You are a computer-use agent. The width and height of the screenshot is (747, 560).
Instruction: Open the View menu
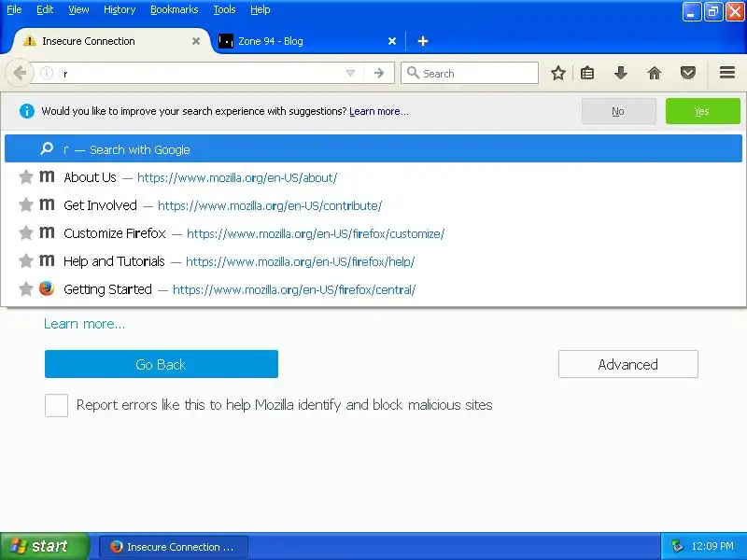(78, 9)
